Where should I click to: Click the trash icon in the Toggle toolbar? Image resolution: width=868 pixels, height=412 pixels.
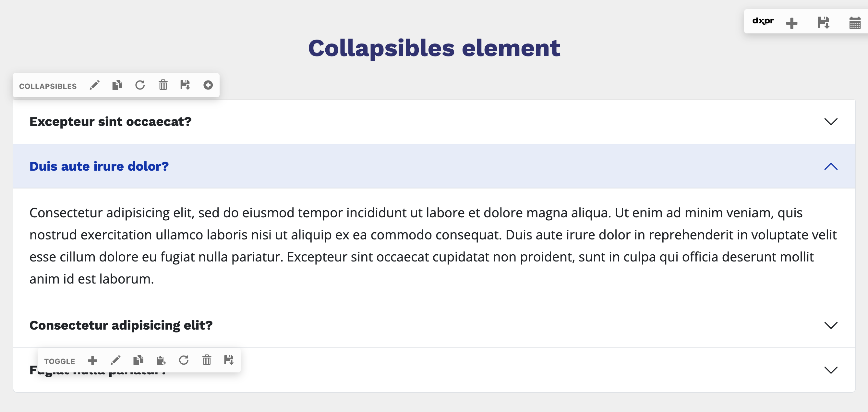(x=207, y=360)
